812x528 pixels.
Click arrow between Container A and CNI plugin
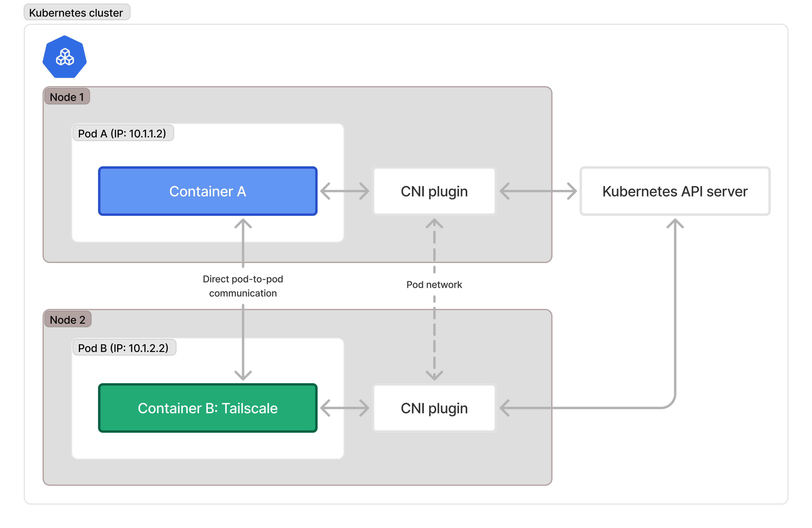(345, 191)
